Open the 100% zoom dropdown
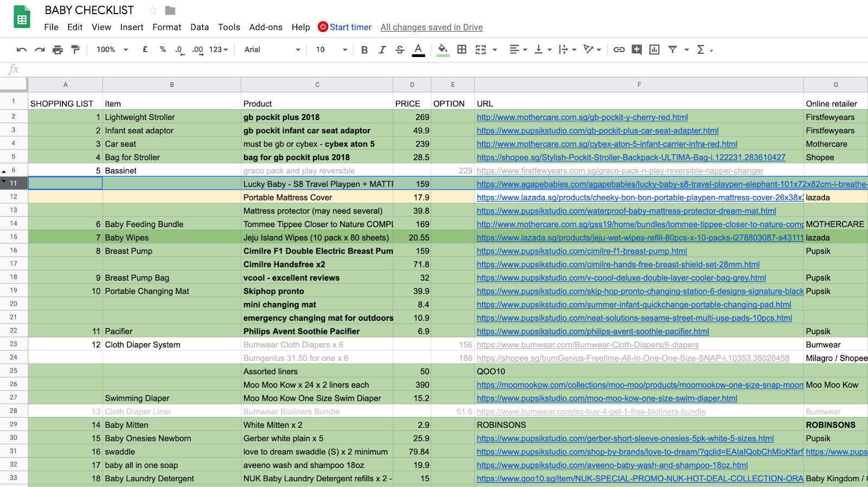868x487 pixels. (112, 49)
